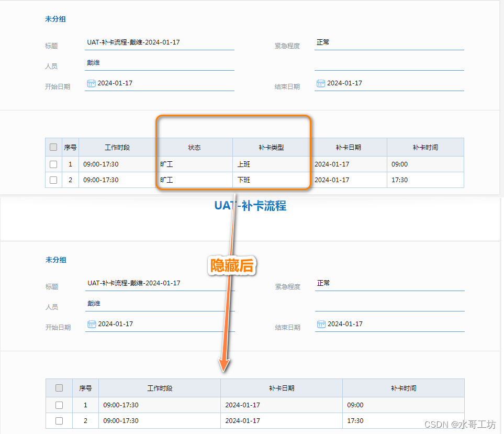504x434 pixels.
Task: Open the 开始日期 calendar picker in the lower form
Action: (91, 324)
